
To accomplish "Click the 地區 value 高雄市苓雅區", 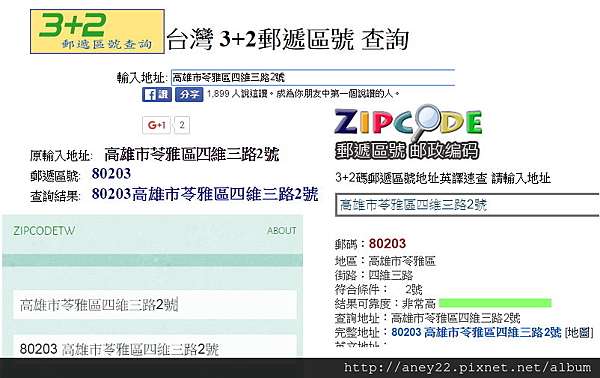I will (x=402, y=261).
